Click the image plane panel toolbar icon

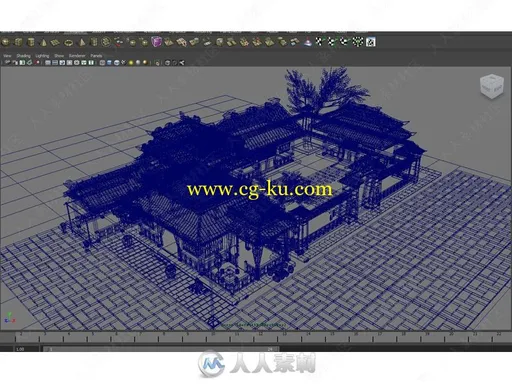click(x=29, y=63)
